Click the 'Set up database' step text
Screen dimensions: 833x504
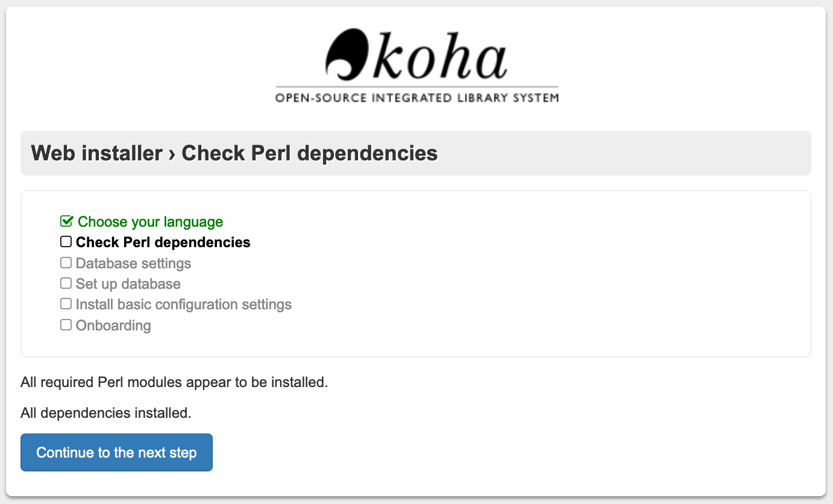click(x=128, y=284)
